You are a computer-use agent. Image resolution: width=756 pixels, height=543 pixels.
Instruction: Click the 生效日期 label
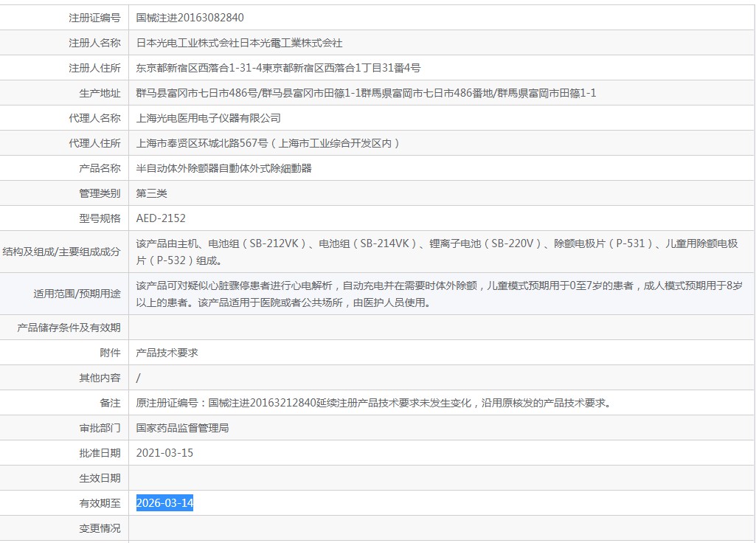click(x=100, y=478)
